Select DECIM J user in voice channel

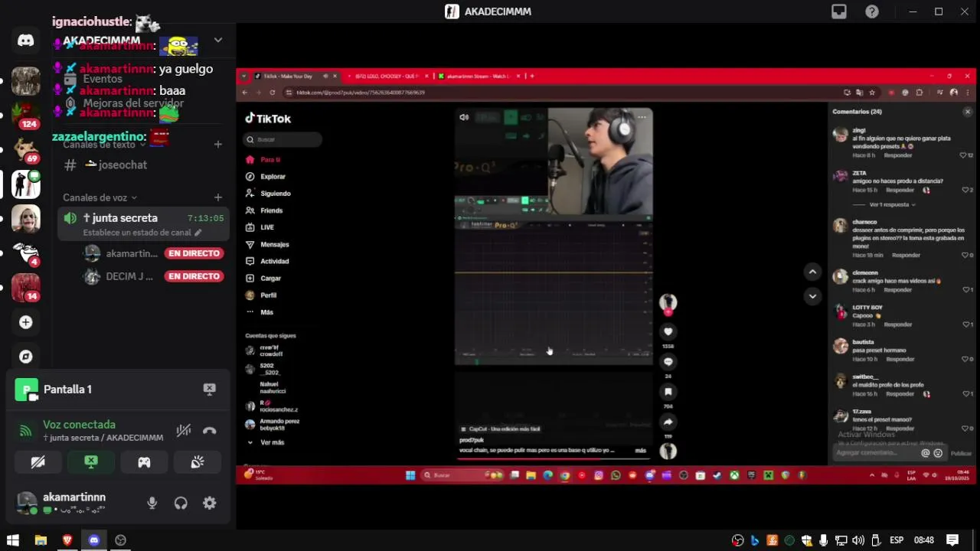pos(152,276)
